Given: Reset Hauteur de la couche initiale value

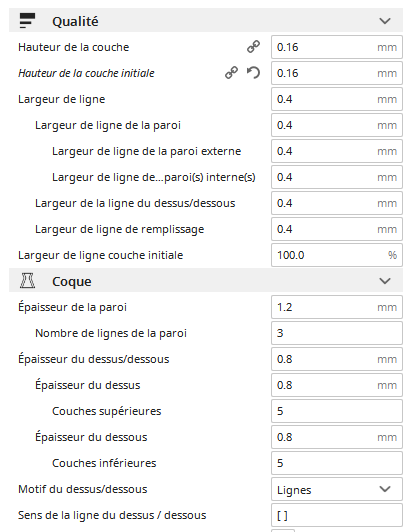Looking at the screenshot, I should click(253, 73).
